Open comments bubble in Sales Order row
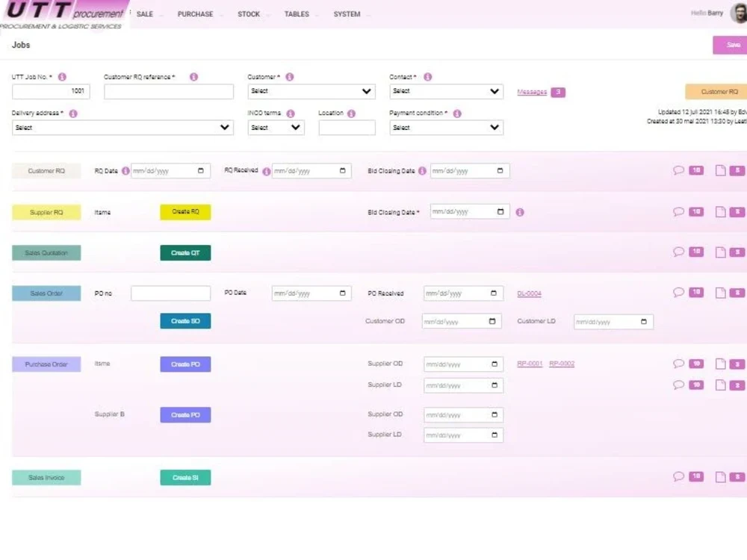 [x=678, y=293]
